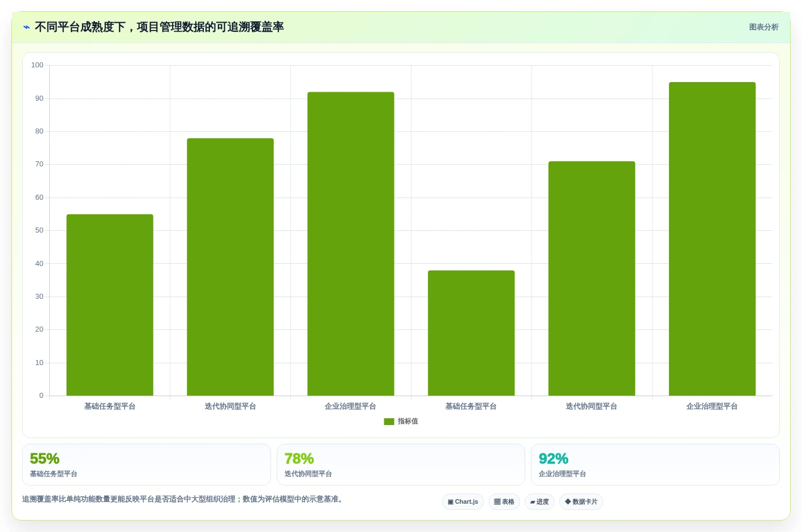Open the 92% 企业治理型平台 data card

coord(655,465)
